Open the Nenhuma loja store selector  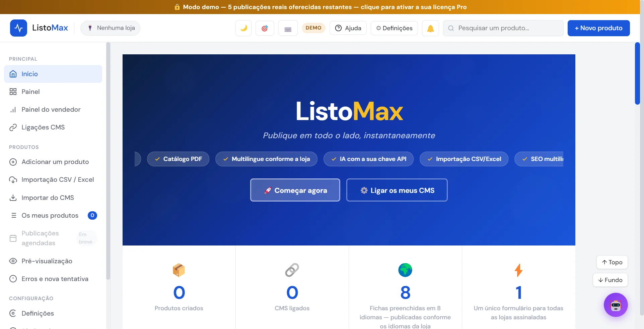tap(111, 28)
